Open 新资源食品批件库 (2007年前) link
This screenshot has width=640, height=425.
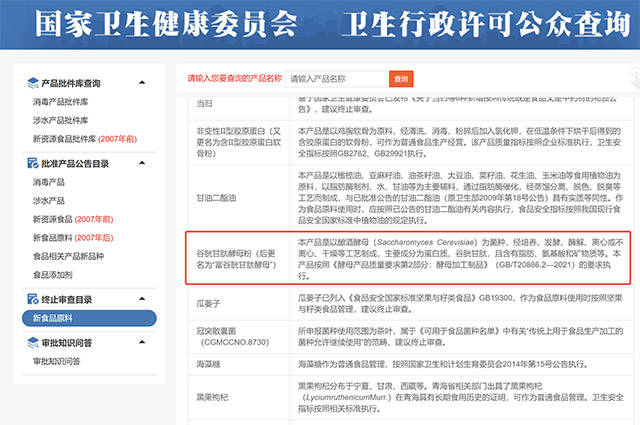[x=85, y=138]
